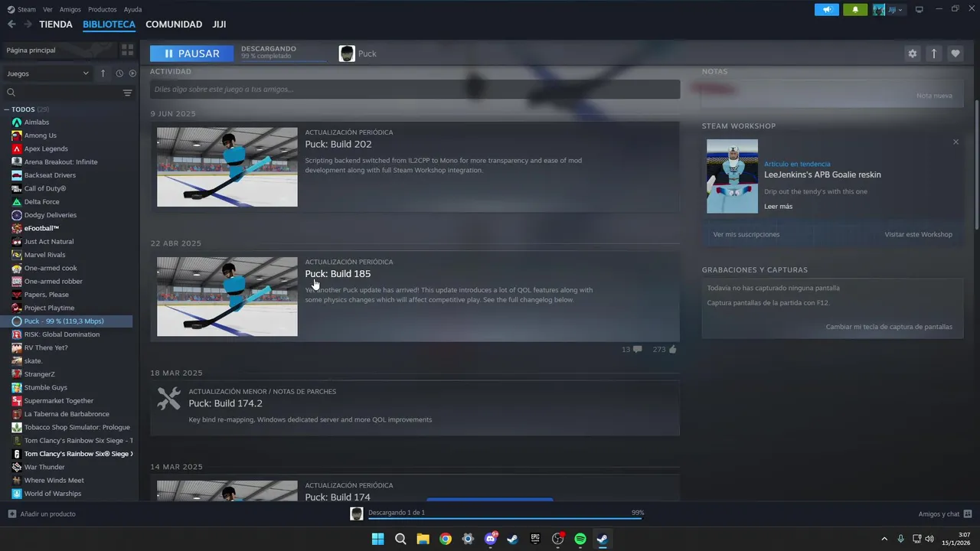Open the Puck: Build 174.2 title
This screenshot has width=980, height=551.
click(x=225, y=403)
